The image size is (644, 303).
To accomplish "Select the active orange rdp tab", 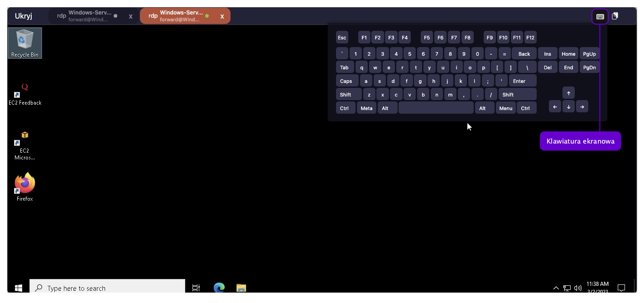I will [179, 16].
